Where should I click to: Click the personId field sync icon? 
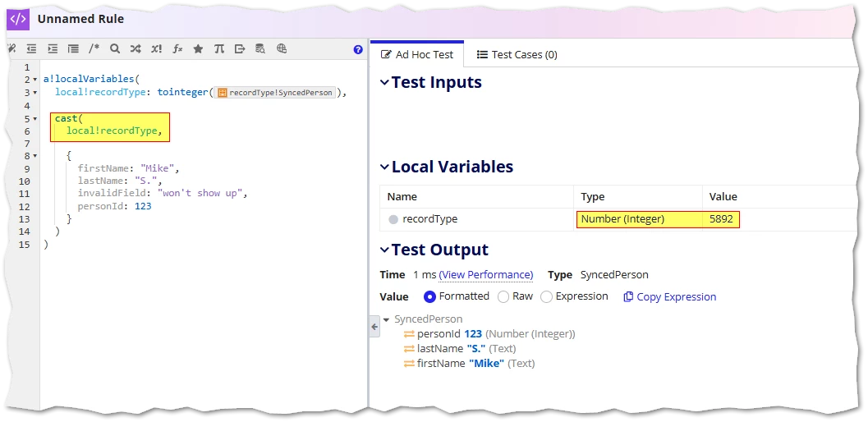(x=409, y=334)
